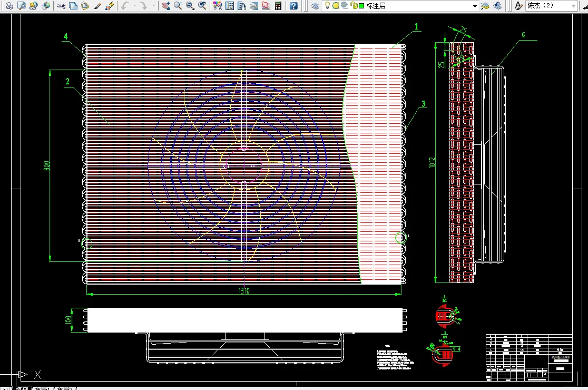
Task: Select part callout number 1
Action: click(x=416, y=27)
